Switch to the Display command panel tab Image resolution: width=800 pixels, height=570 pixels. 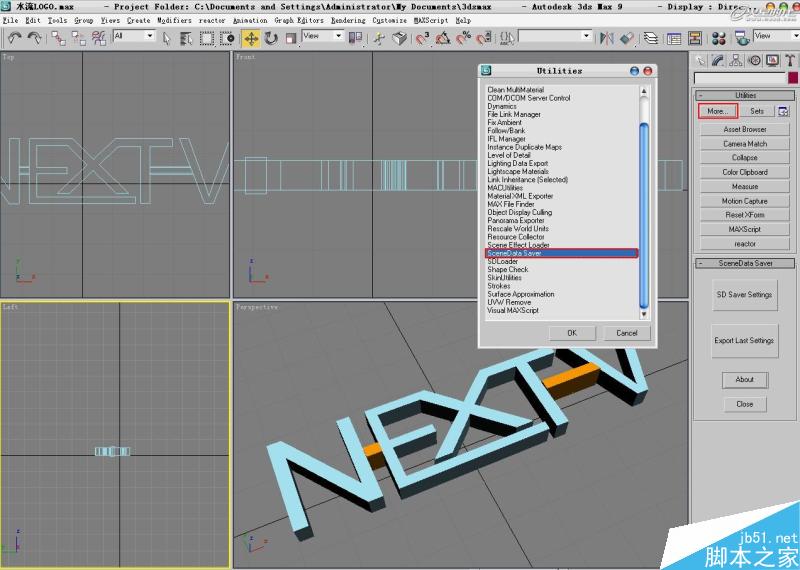[x=772, y=61]
